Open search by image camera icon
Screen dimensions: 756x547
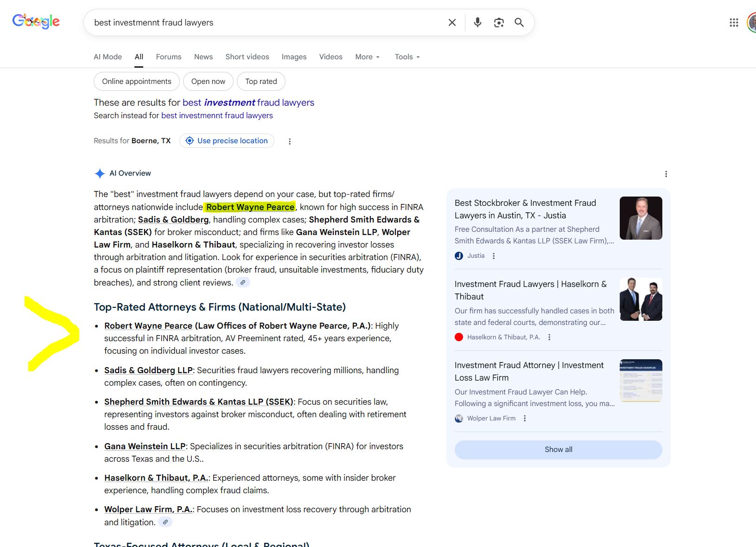click(499, 23)
